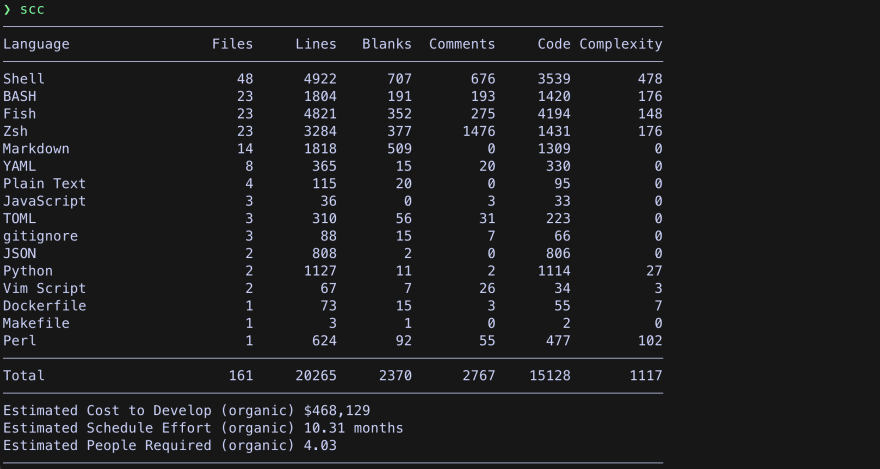
Task: Select the 'Fish' language row label
Action: click(x=20, y=114)
